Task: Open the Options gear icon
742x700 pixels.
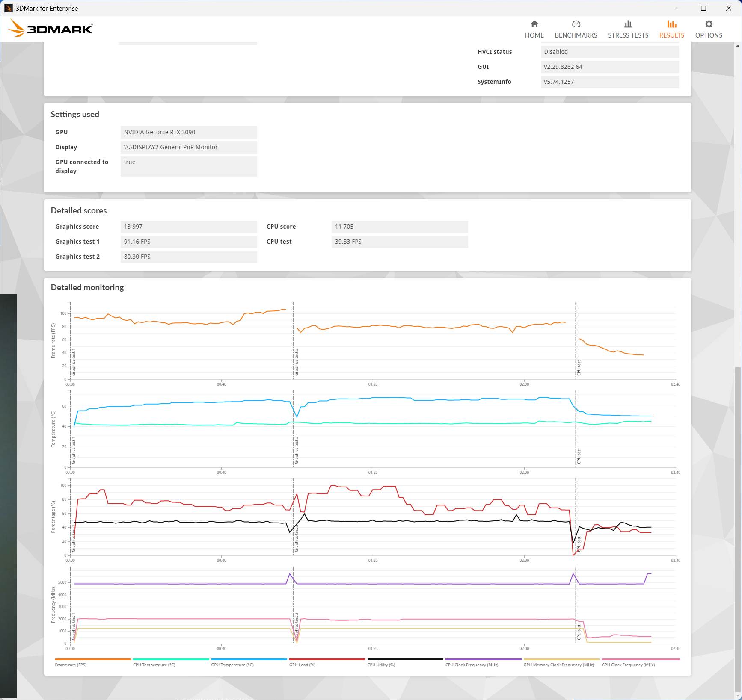Action: [709, 24]
